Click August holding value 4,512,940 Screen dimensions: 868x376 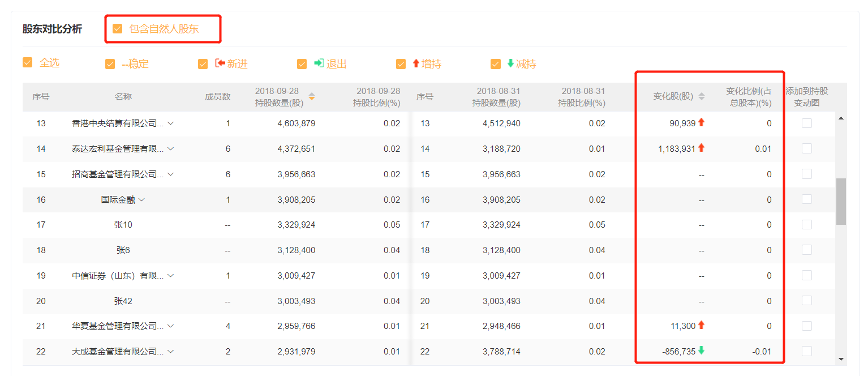(501, 123)
